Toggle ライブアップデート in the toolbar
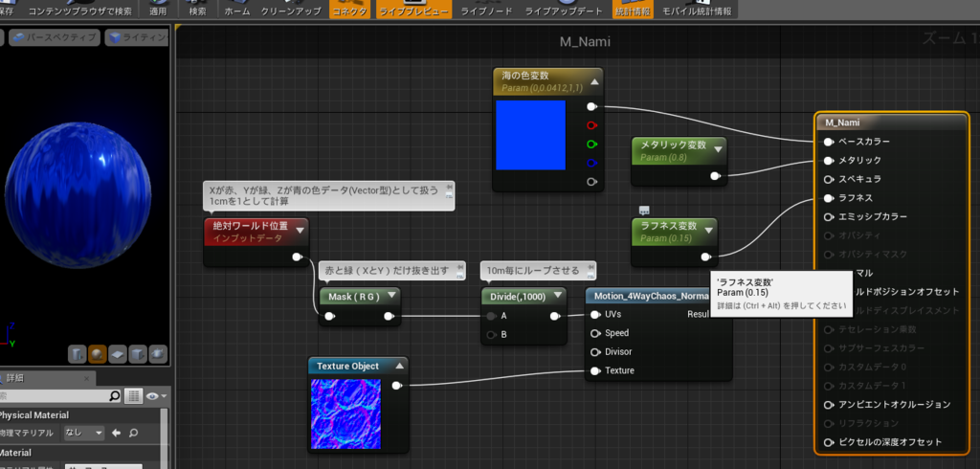This screenshot has height=469, width=980. pos(564,9)
